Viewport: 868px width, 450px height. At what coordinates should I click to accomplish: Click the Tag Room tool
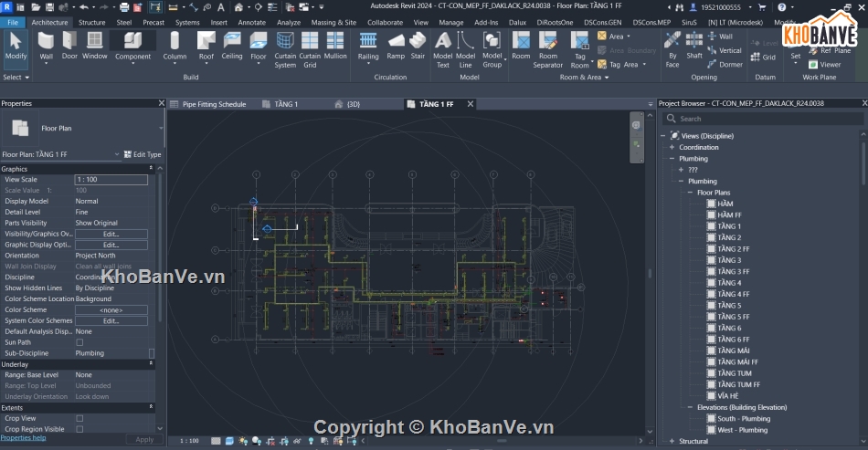(579, 50)
